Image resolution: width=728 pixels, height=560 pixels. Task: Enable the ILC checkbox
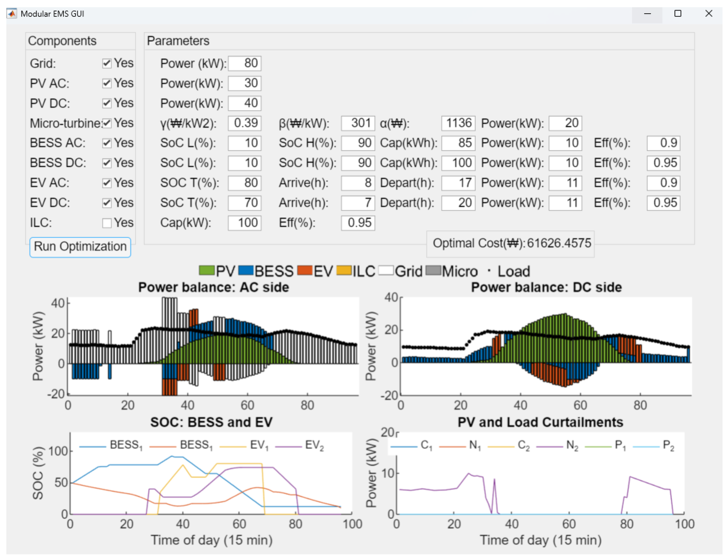107,223
